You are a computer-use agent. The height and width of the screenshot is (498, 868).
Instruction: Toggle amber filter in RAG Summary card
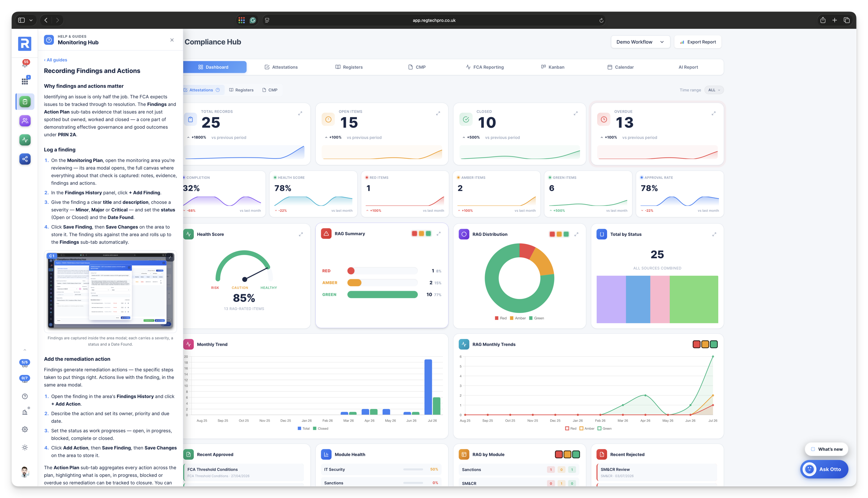click(x=421, y=234)
